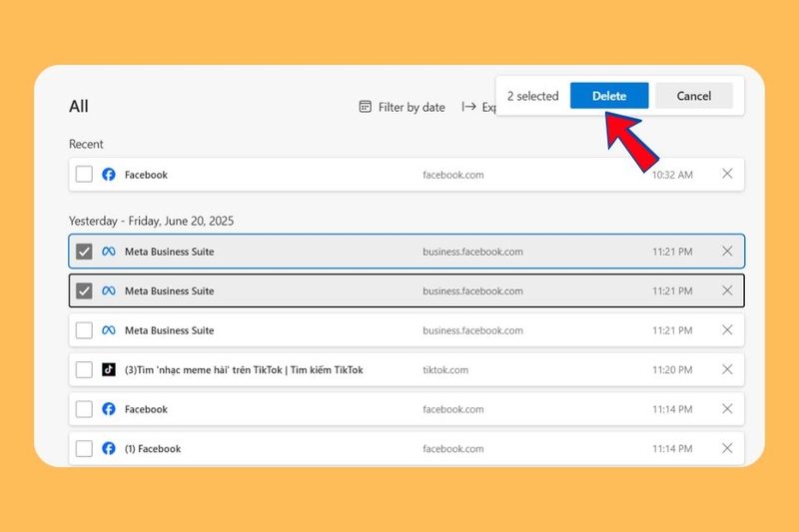This screenshot has height=532, width=799.
Task: Click facebook.com in the 10:32 AM row
Action: click(453, 175)
